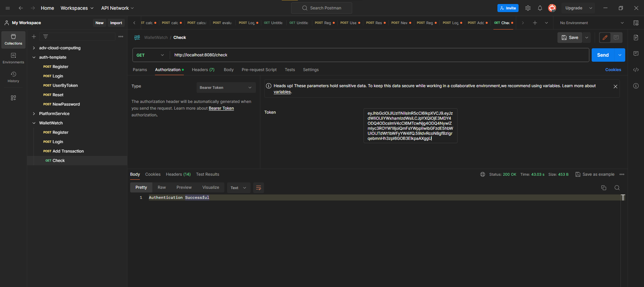Open the documentation icon in right sidebar

point(636,38)
